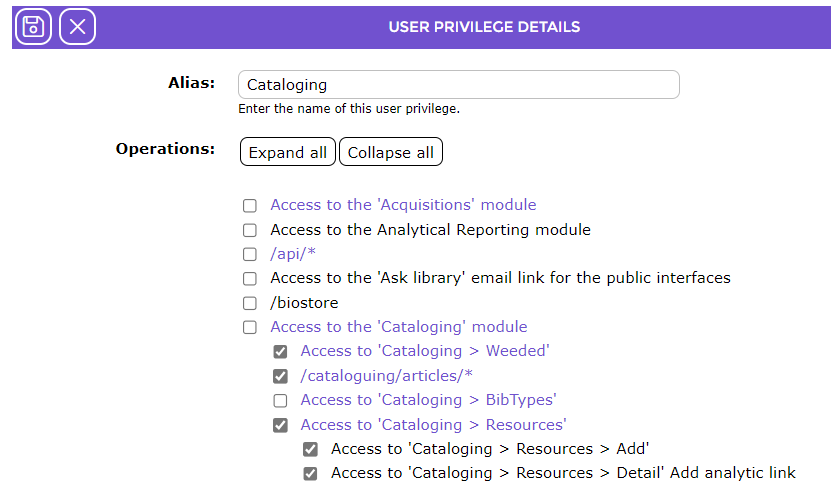Expand the /api/* link

pyautogui.click(x=293, y=254)
